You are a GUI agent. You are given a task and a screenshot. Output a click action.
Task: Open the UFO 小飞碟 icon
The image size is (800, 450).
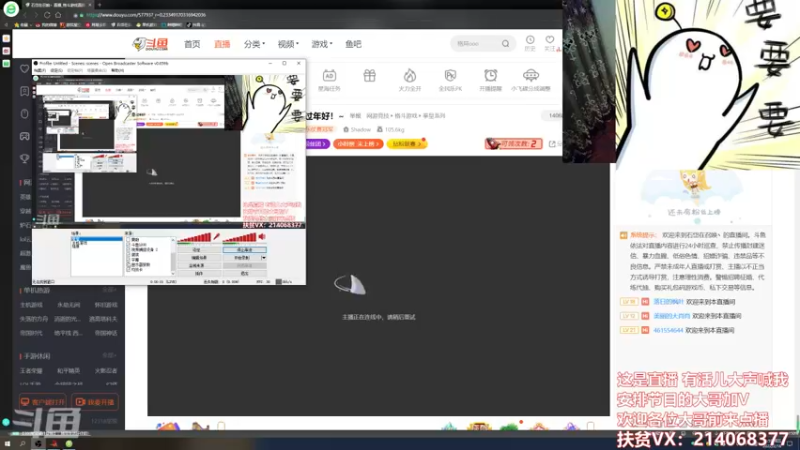pos(531,76)
